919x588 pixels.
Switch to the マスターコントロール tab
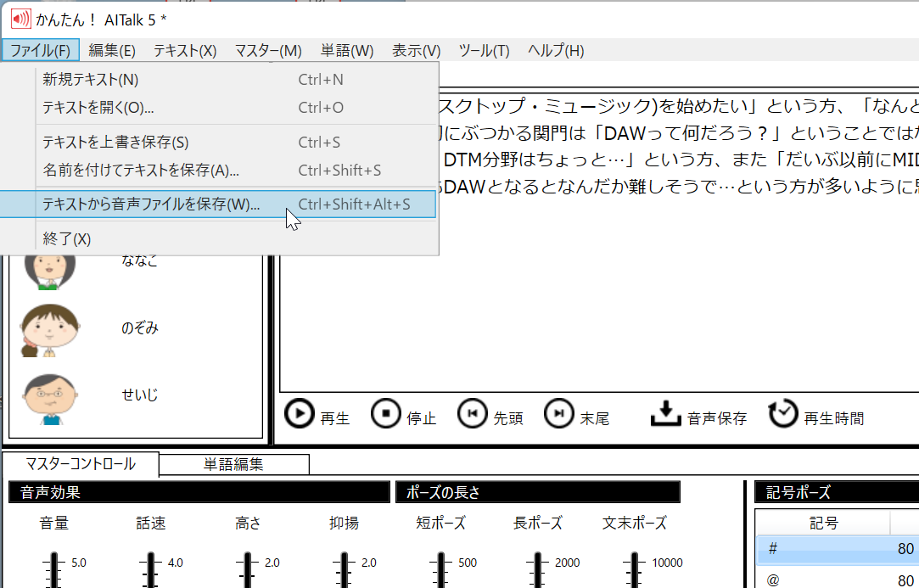click(81, 464)
